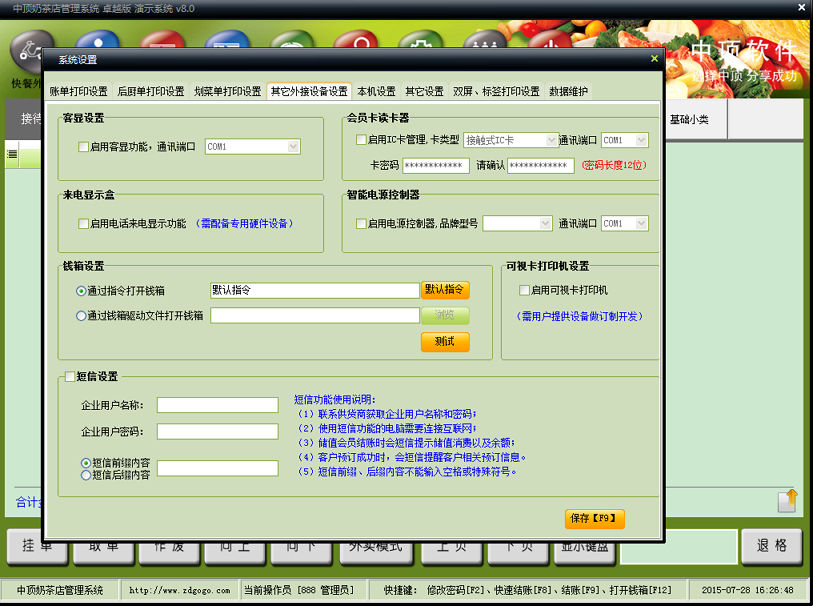Enable 启用客显功能 checkbox
Viewport: 813px width, 606px height.
click(83, 147)
